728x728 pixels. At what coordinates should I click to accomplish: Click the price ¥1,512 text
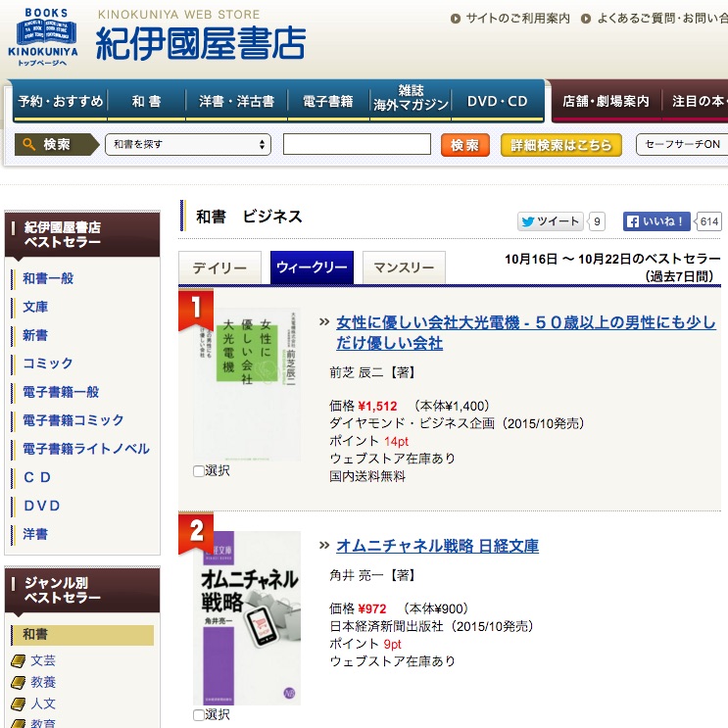click(377, 407)
